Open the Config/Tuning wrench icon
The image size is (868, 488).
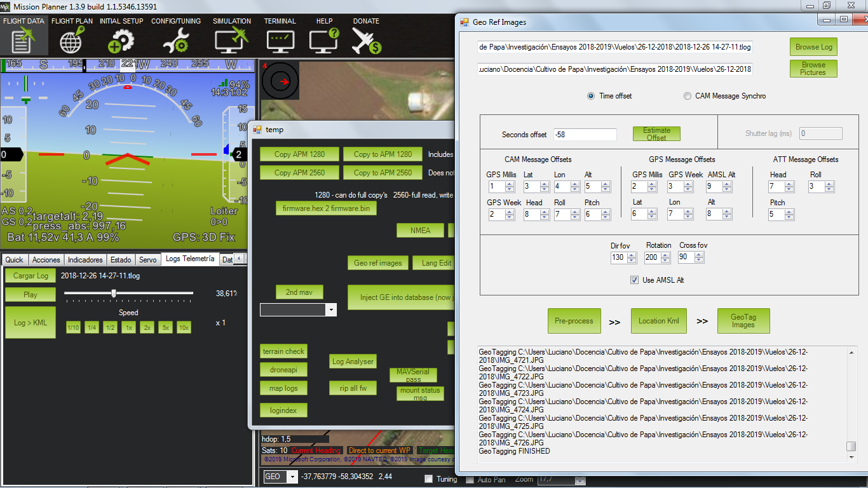tap(175, 41)
